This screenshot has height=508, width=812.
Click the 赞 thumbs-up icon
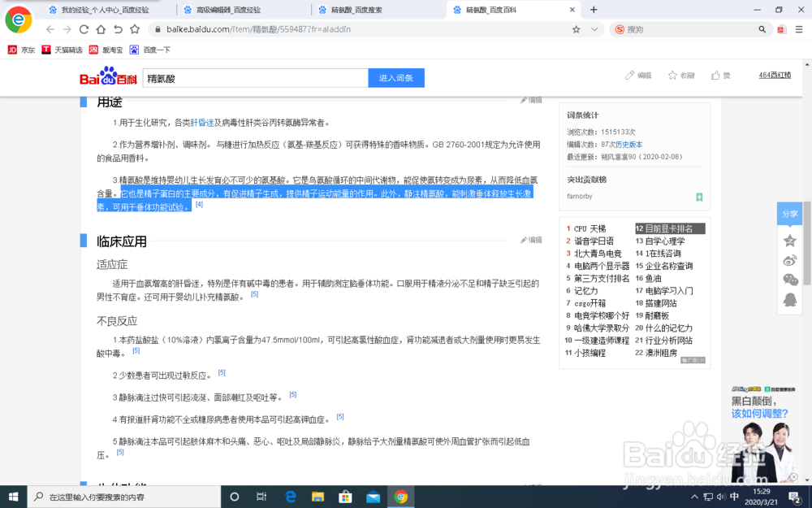coord(715,75)
